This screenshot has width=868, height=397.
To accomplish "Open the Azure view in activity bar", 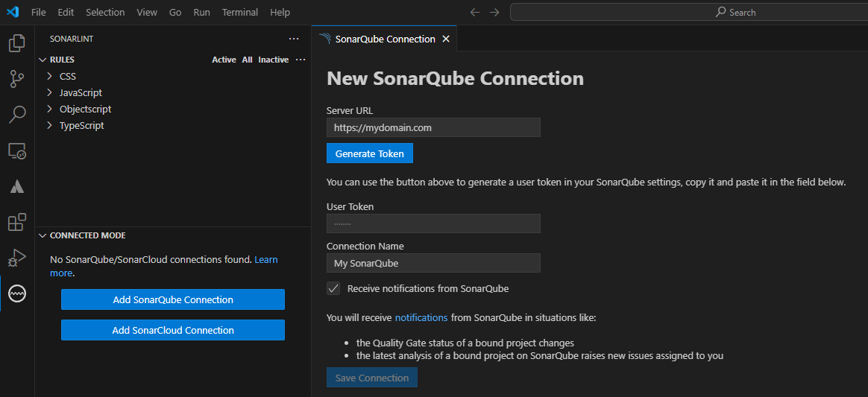I will pos(17,187).
